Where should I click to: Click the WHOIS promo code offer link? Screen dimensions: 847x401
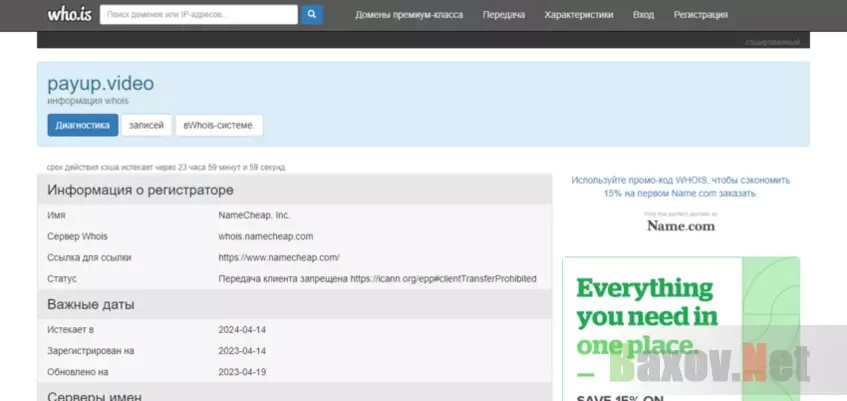[x=680, y=186]
